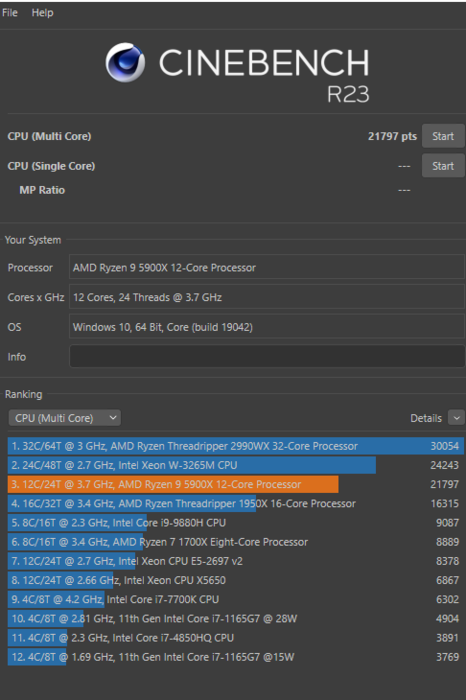Open the File menu
This screenshot has height=700, width=466.
click(10, 12)
